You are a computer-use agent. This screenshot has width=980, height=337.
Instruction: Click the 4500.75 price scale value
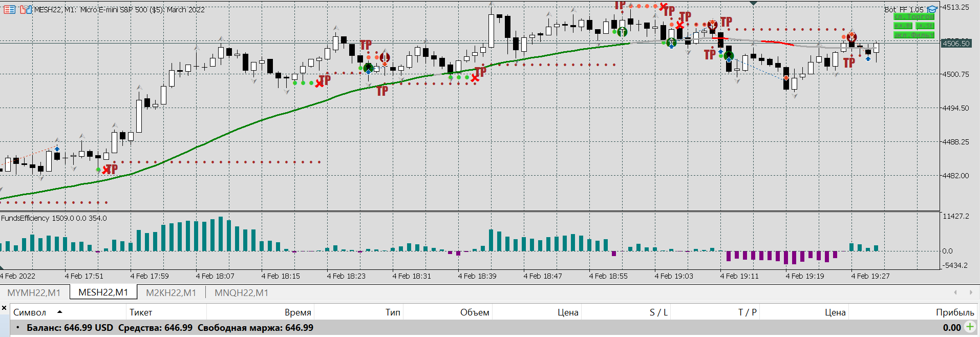tap(955, 74)
